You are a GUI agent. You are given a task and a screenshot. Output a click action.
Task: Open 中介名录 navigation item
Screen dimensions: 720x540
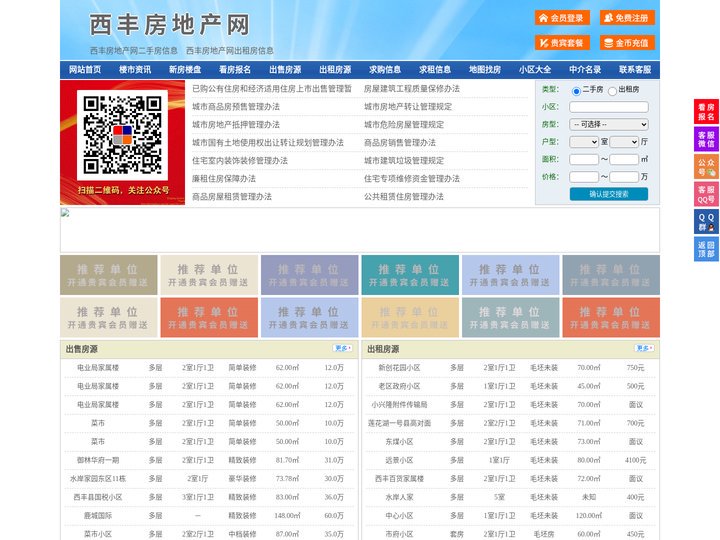[x=585, y=70]
